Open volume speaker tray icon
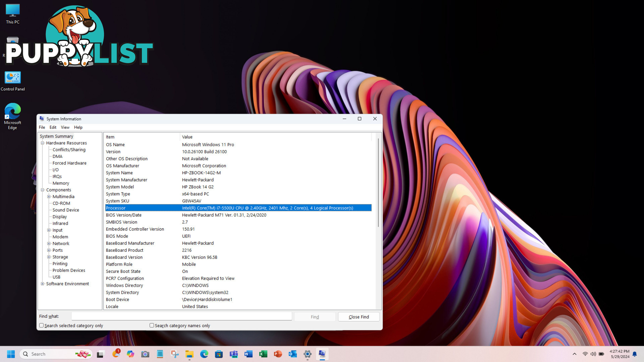The image size is (644, 362). 593,354
